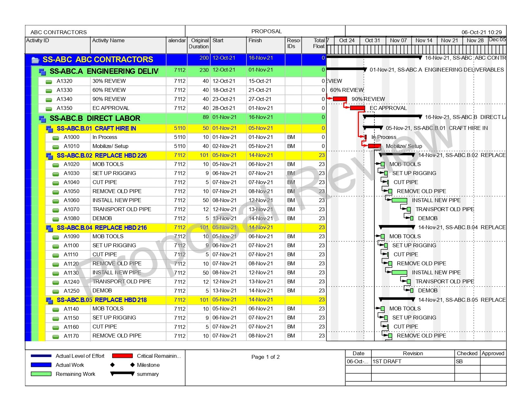Click the Oct 24 timescale header
Viewport: 532px width, 411px height.
(x=347, y=41)
